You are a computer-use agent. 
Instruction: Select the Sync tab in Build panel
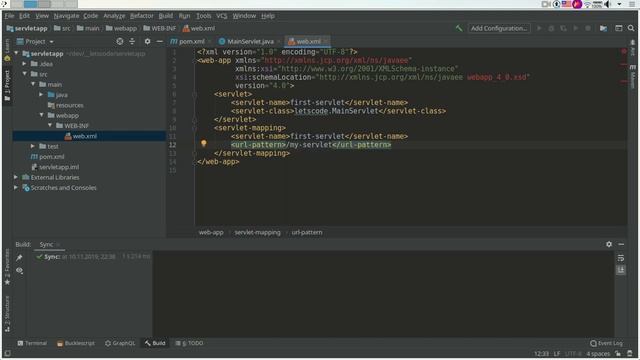(46, 244)
